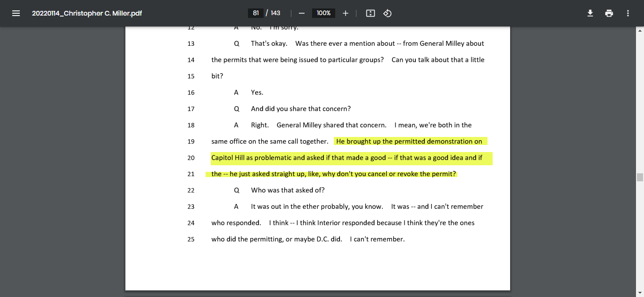Click highlighted line beginning 'Capitol Hill as problematic'
644x297 pixels.
point(347,158)
